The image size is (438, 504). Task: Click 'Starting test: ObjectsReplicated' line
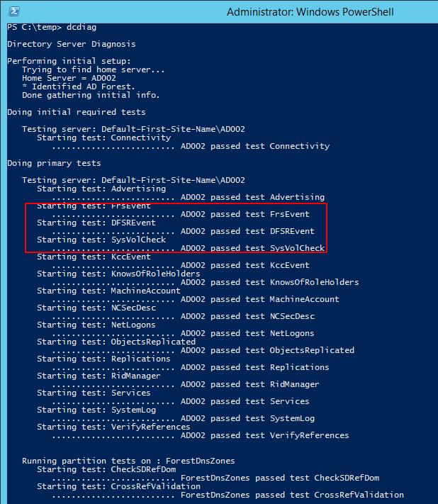click(116, 342)
